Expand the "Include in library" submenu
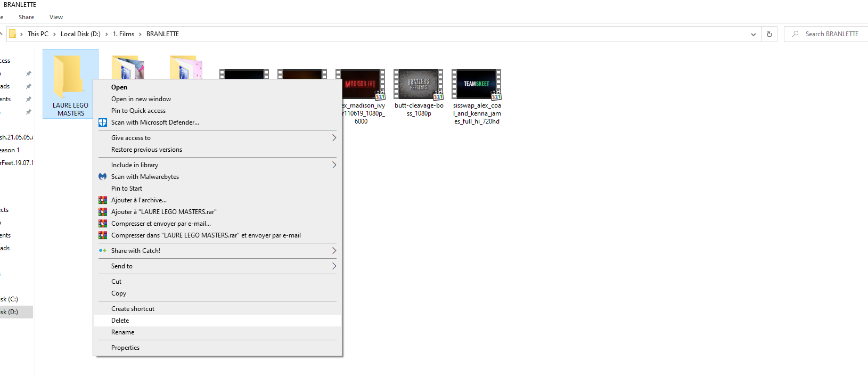868x377 pixels. [x=334, y=165]
